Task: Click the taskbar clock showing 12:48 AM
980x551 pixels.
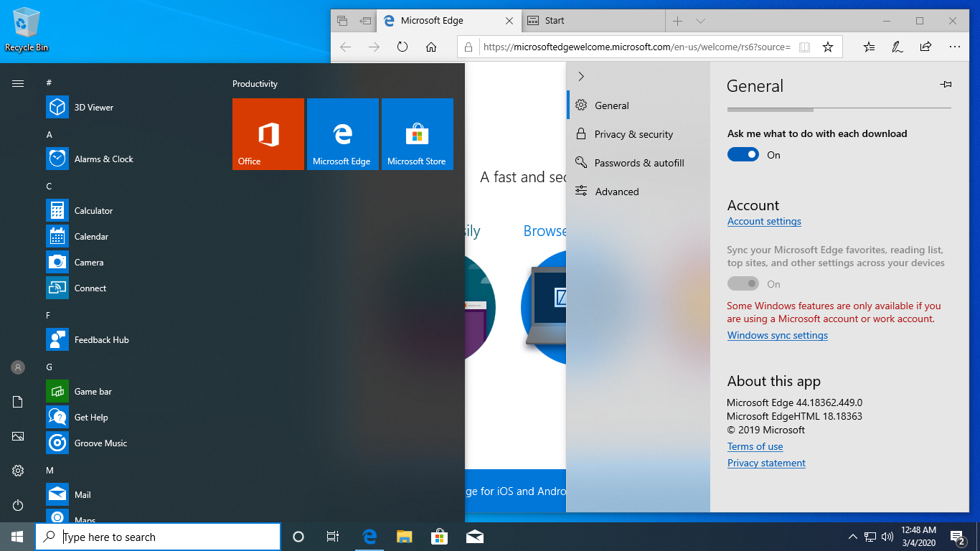Action: pyautogui.click(x=918, y=537)
